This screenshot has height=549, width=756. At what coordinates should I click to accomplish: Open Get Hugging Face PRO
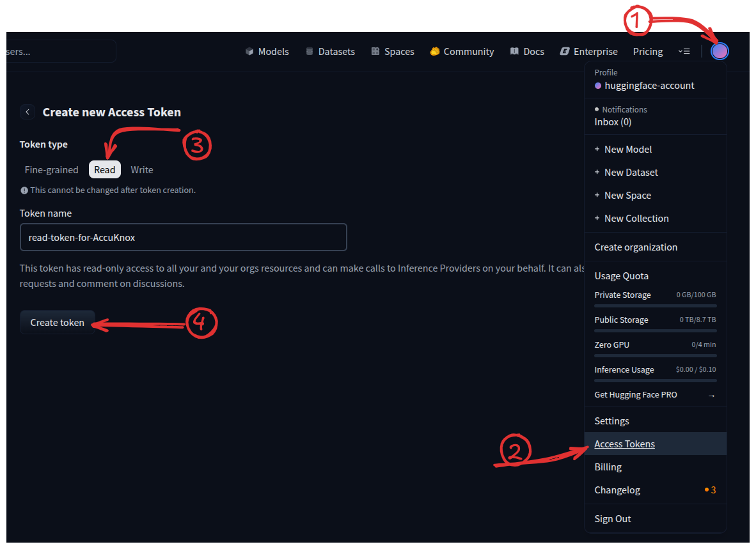(x=655, y=395)
